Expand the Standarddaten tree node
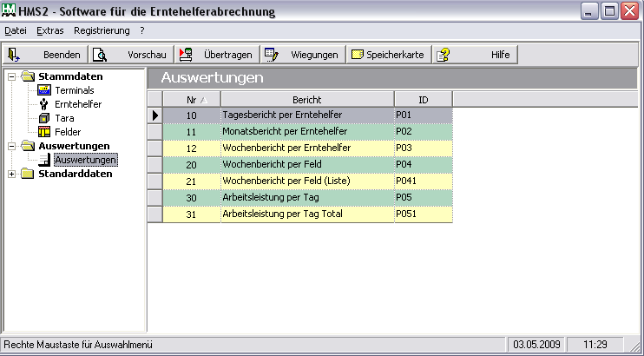 (12, 174)
